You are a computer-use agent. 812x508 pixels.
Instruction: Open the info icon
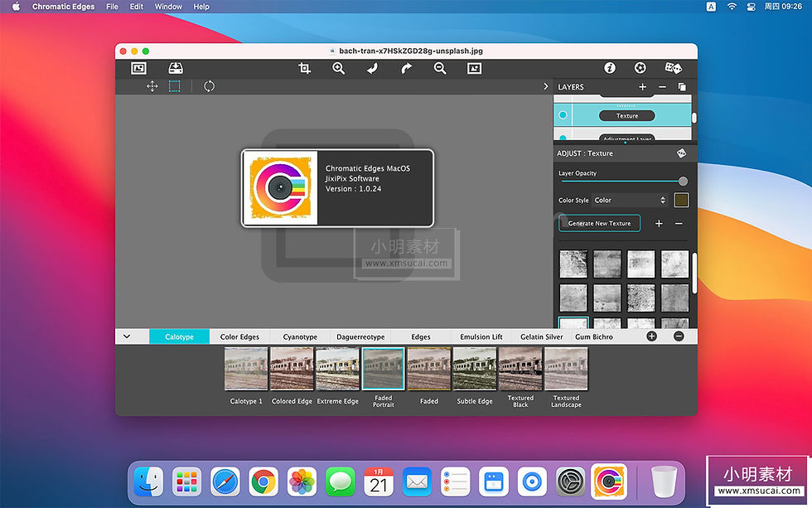tap(610, 68)
